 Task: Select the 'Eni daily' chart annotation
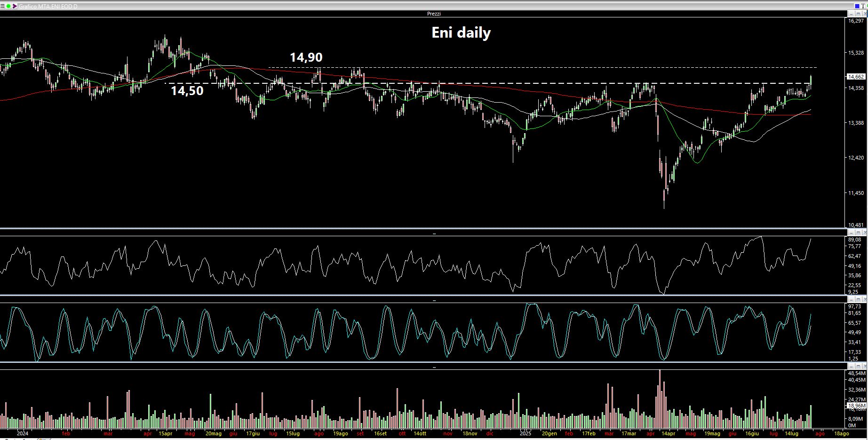click(461, 32)
